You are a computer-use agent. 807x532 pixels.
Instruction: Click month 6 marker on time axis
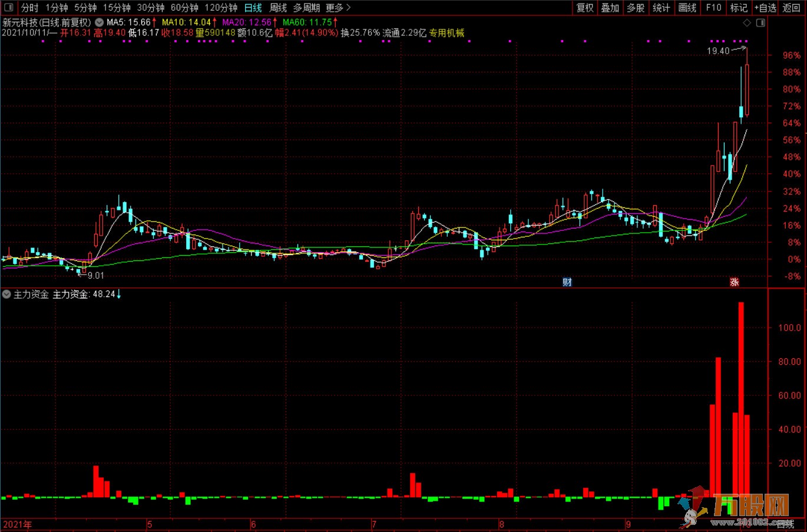(x=253, y=524)
